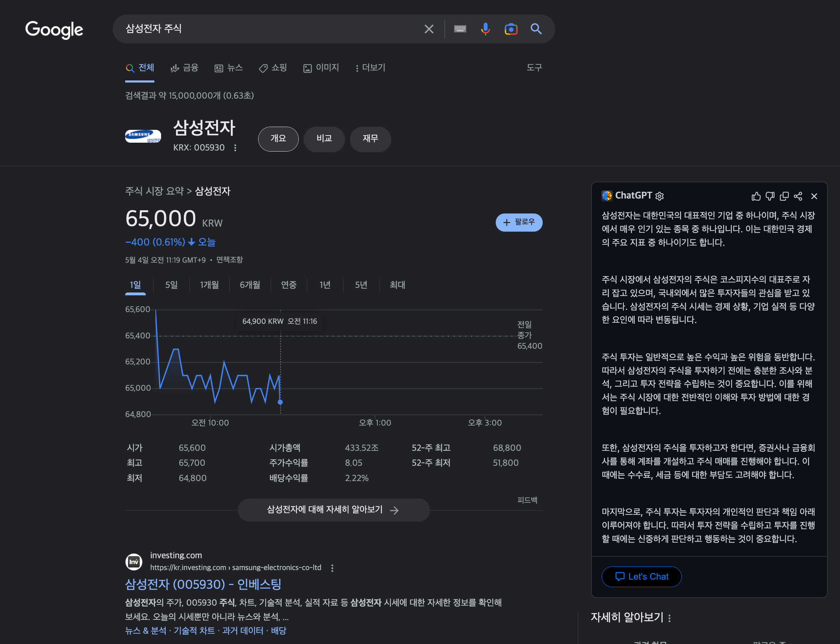The height and width of the screenshot is (644, 840).
Task: Switch to the 뉴스 search tab
Action: pos(229,68)
